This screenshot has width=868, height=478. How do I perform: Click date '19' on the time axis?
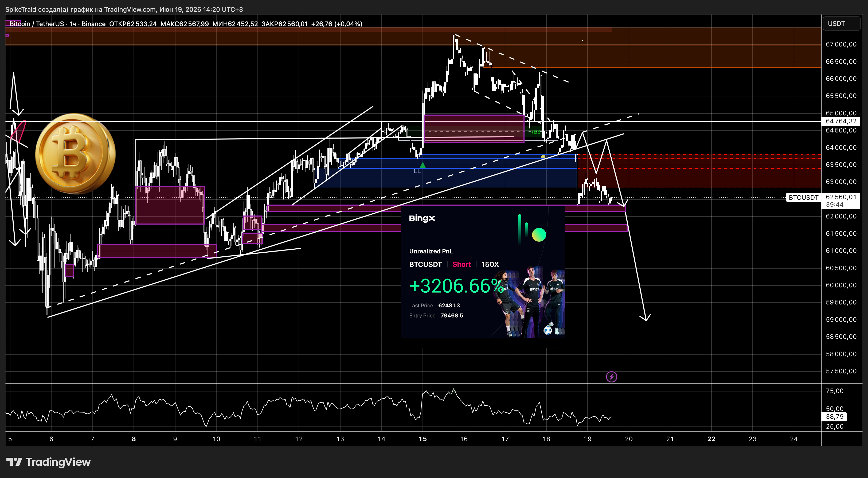click(588, 439)
